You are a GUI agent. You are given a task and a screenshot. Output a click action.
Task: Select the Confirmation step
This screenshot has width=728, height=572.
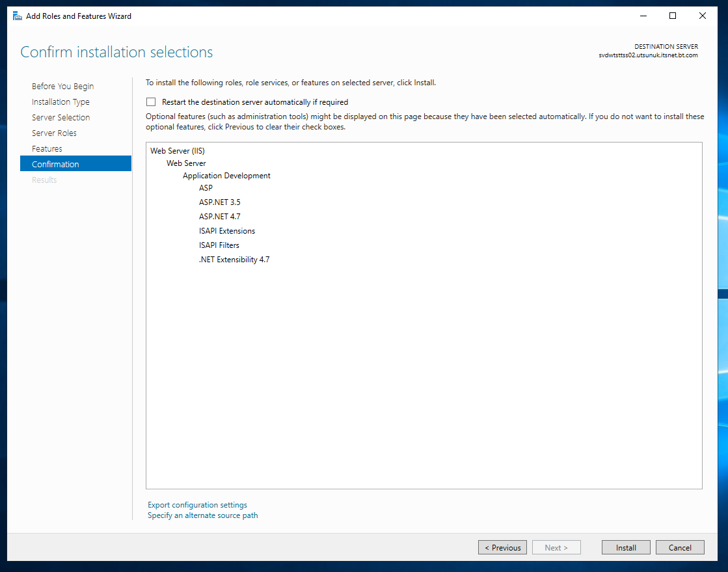(x=75, y=164)
